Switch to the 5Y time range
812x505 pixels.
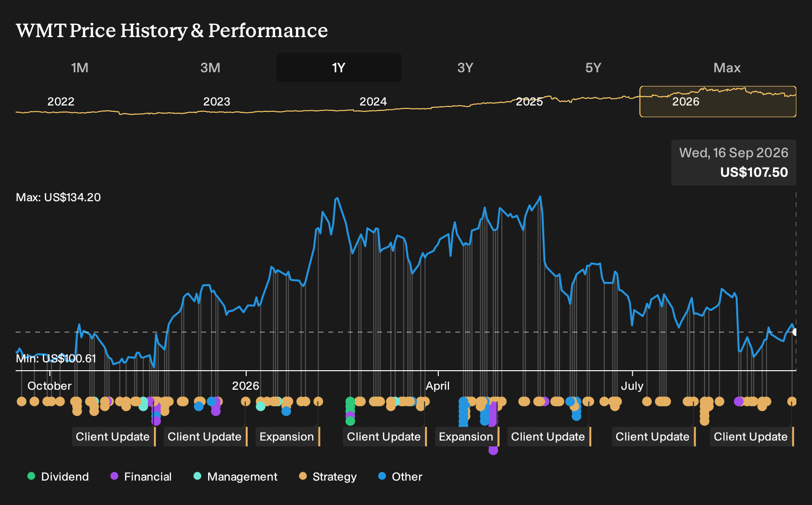593,67
